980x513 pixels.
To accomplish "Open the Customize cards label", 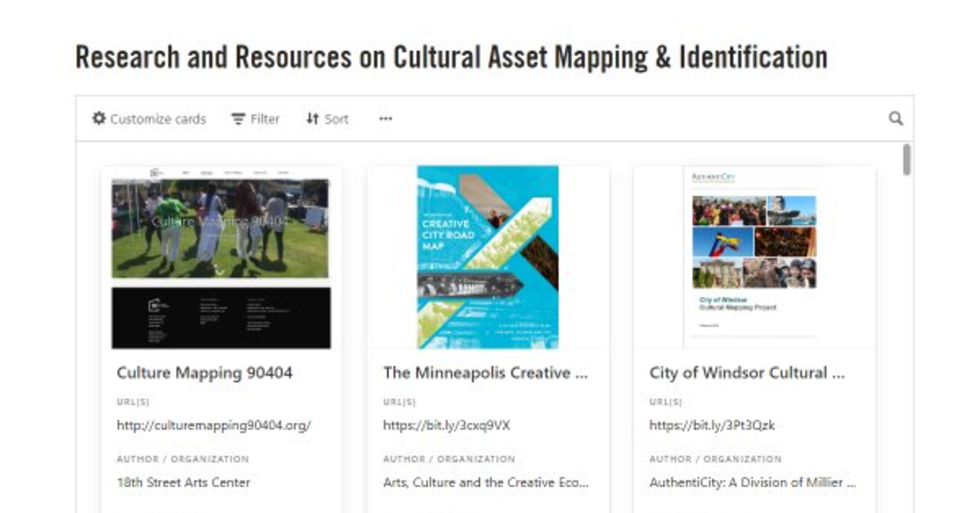I will coord(158,119).
